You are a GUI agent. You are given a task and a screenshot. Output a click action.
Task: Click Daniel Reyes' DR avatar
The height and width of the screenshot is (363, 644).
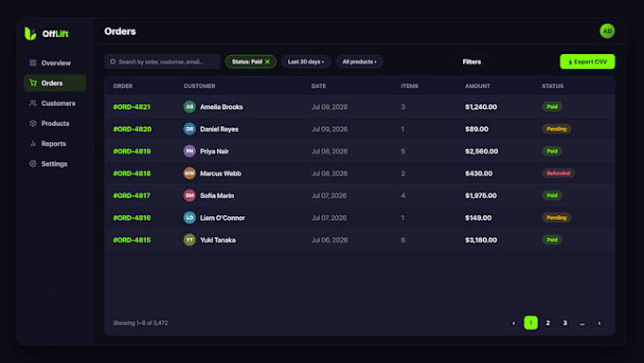(x=189, y=129)
